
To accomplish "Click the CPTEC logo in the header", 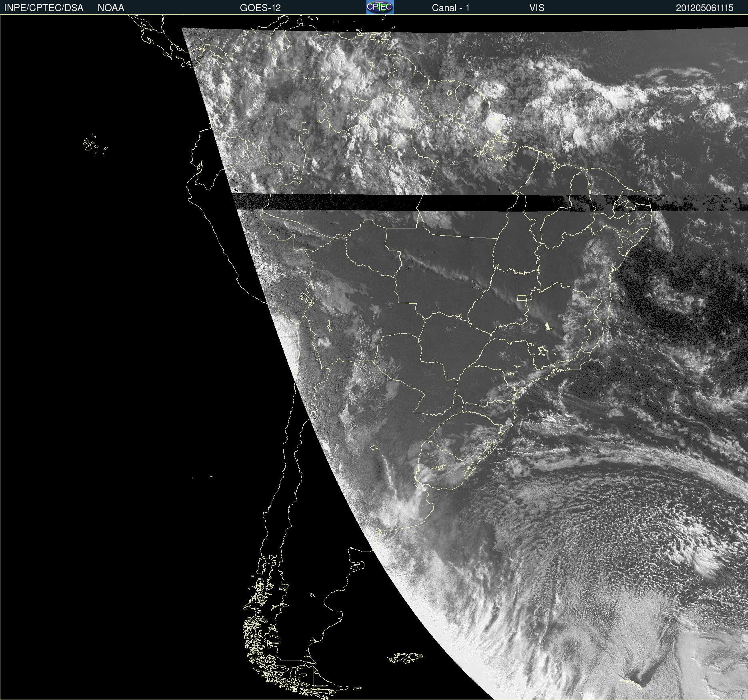I will [x=380, y=7].
